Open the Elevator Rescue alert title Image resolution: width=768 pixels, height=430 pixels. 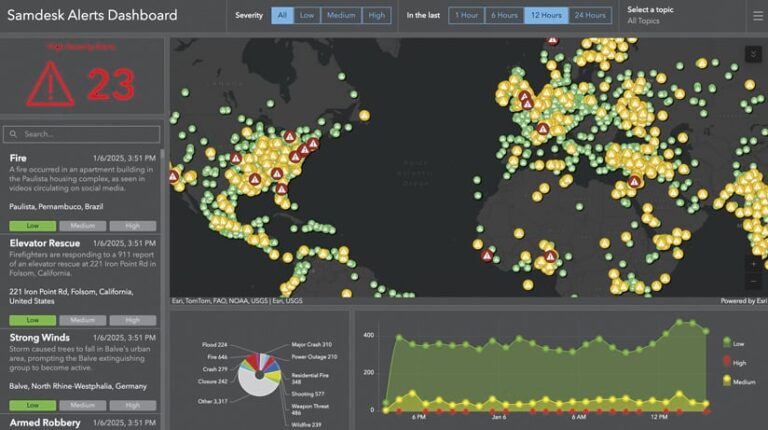coord(45,243)
